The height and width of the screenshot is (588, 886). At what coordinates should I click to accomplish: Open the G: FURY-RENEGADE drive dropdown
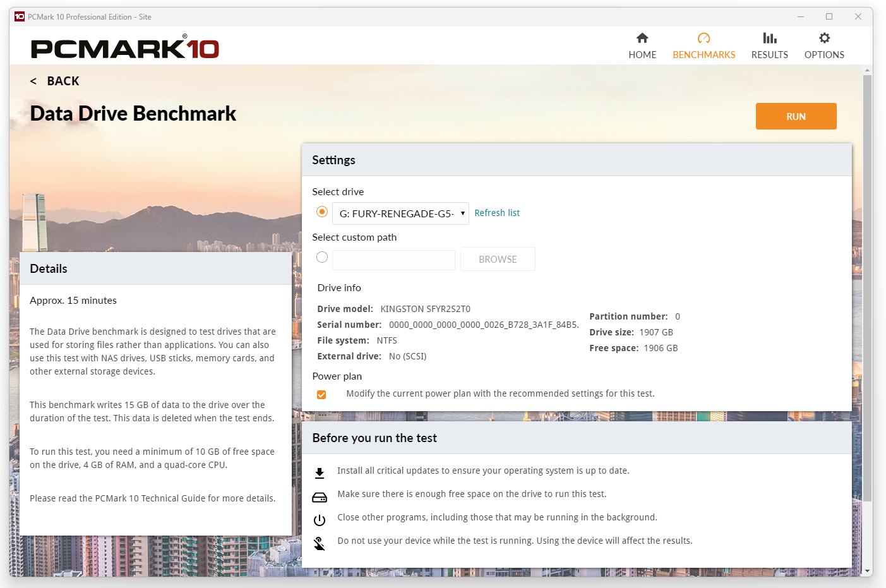click(400, 213)
